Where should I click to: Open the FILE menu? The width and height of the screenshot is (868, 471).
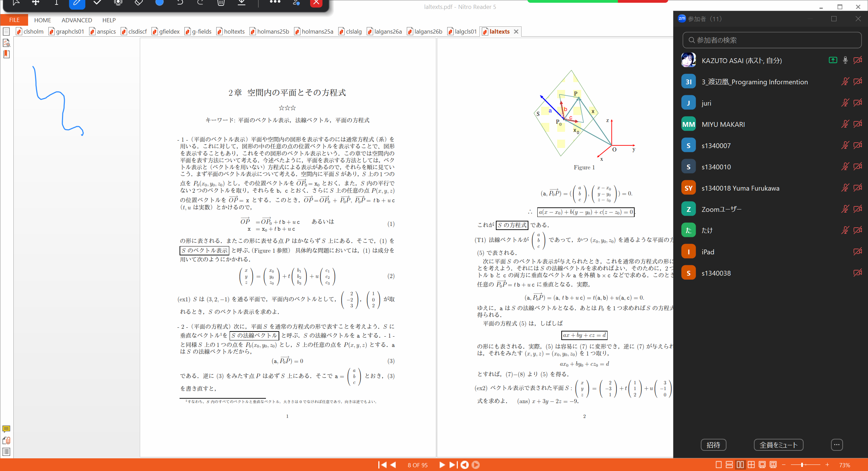pos(14,20)
